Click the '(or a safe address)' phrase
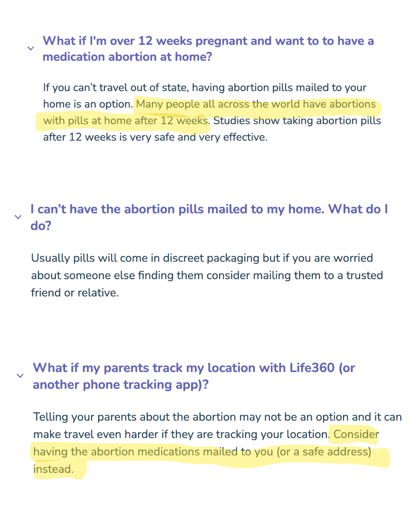Viewport: 420px width, 525px height. click(x=324, y=452)
